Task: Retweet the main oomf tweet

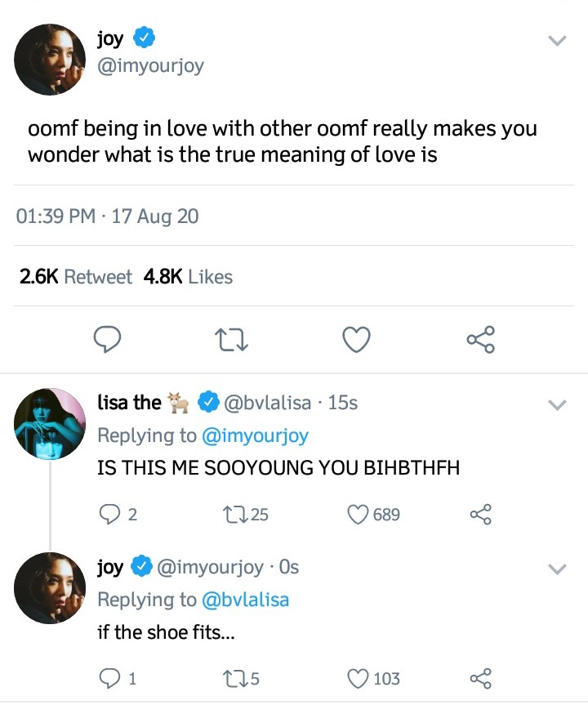Action: 232,339
